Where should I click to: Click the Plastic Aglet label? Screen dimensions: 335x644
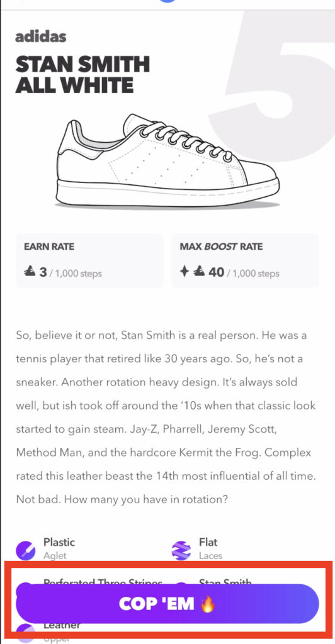coord(59,548)
